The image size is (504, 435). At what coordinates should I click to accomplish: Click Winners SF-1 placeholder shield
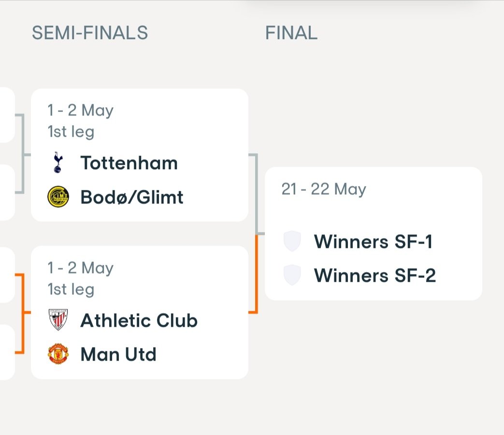[292, 241]
